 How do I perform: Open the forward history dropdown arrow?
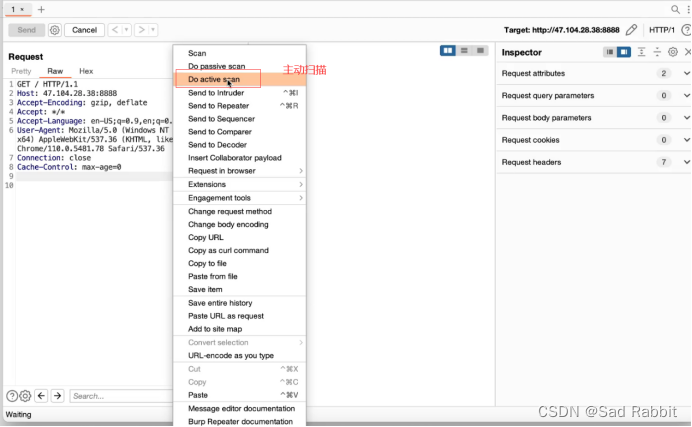click(x=153, y=30)
